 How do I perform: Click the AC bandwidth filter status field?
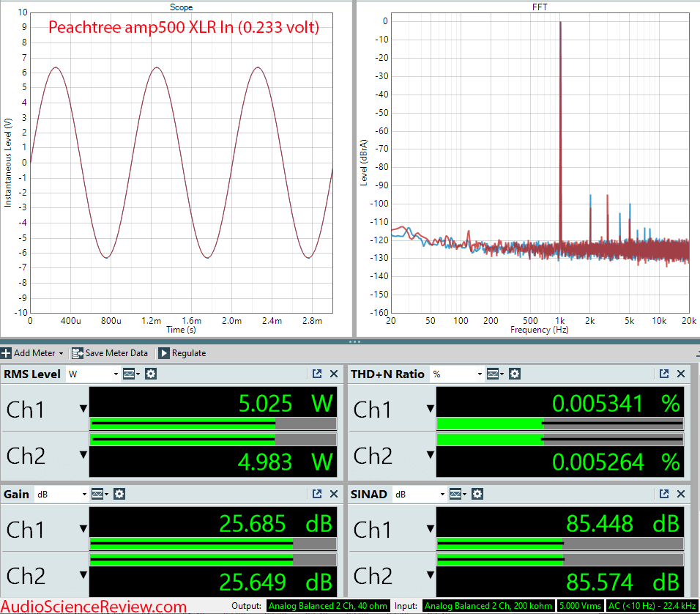tap(652, 606)
